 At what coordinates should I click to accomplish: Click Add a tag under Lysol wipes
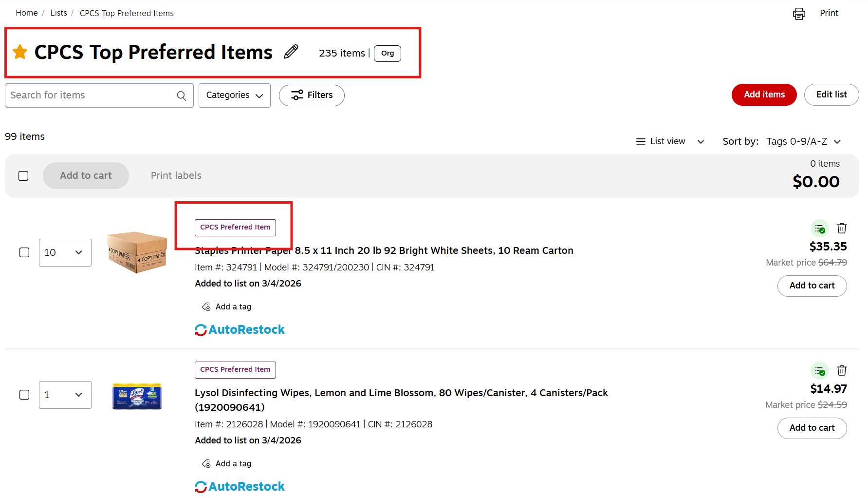point(227,463)
